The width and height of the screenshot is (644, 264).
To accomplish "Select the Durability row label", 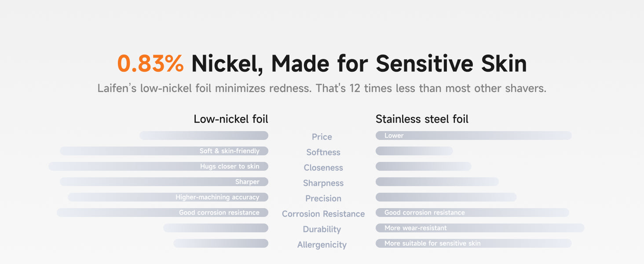I will coord(322,229).
